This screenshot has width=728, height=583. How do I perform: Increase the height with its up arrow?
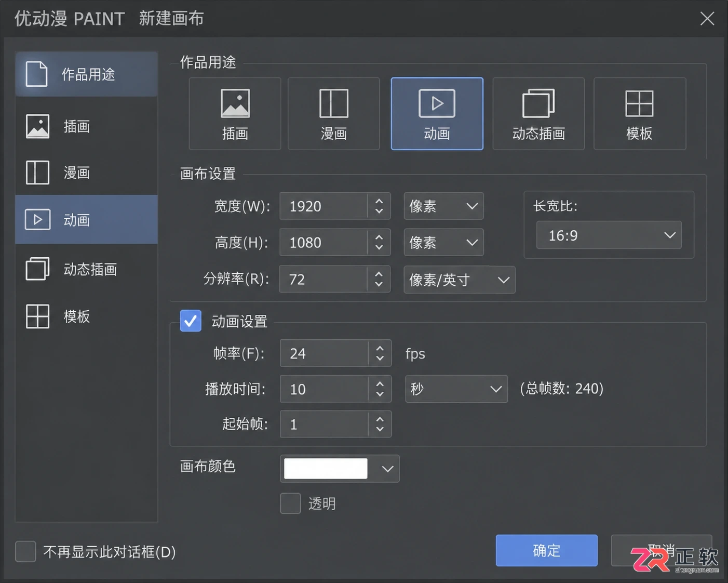click(x=379, y=236)
